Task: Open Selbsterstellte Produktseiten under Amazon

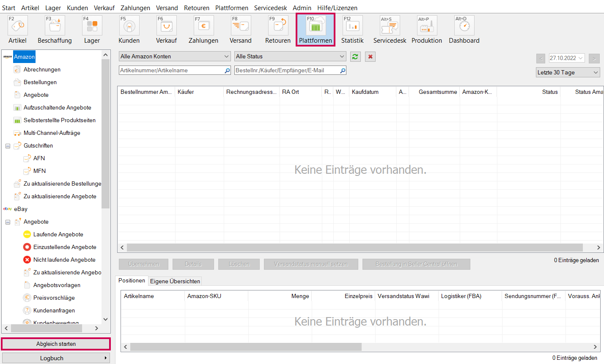Action: coord(60,120)
